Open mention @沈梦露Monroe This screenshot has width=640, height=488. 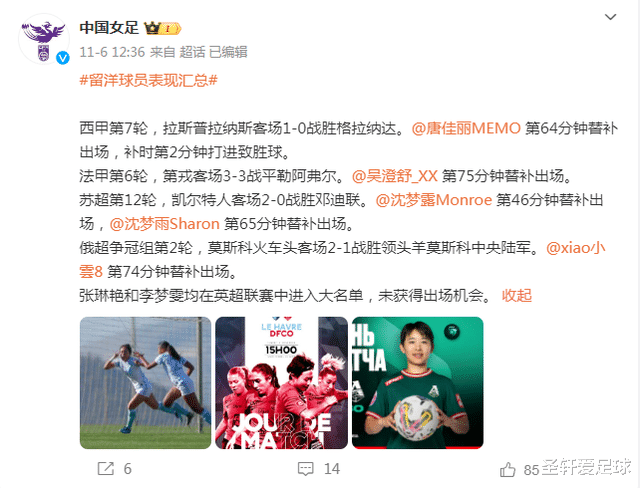click(433, 200)
